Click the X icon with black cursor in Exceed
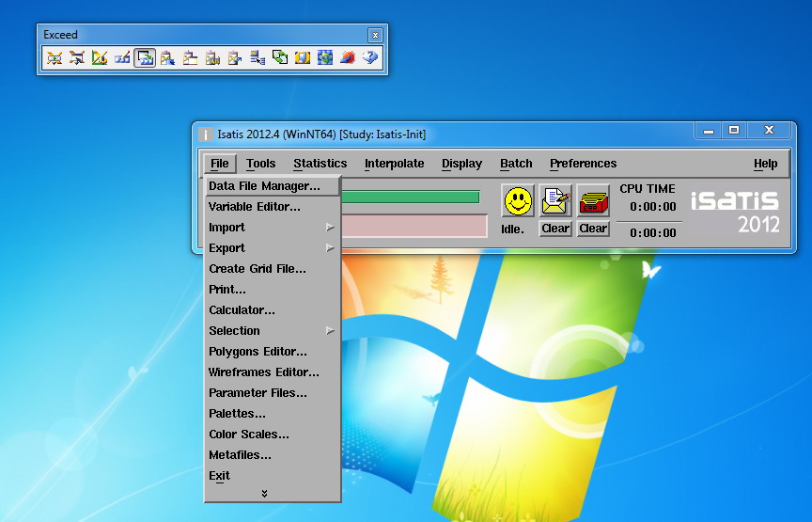Screen dimensions: 812x522 click(77, 57)
